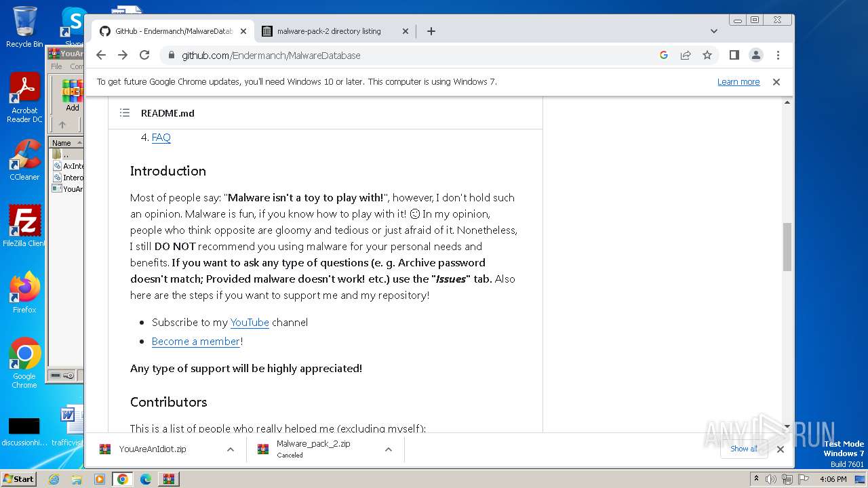
Task: Open the Google Chrome desktop shortcut
Action: point(24,363)
